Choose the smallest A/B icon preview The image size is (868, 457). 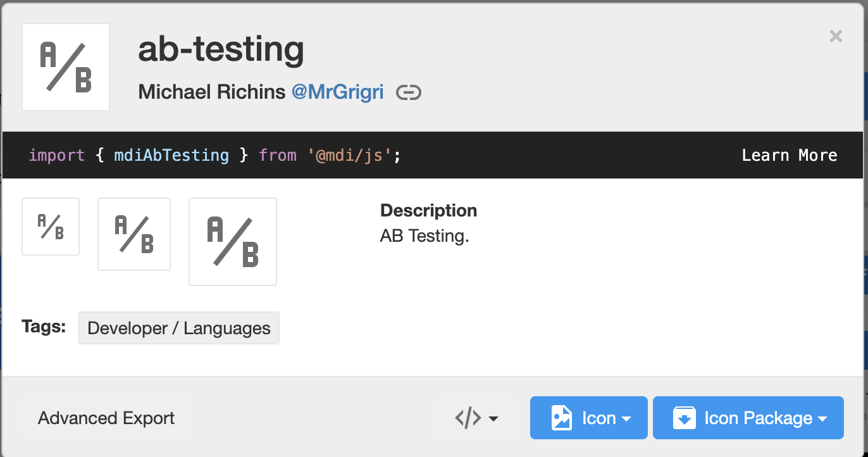(51, 227)
